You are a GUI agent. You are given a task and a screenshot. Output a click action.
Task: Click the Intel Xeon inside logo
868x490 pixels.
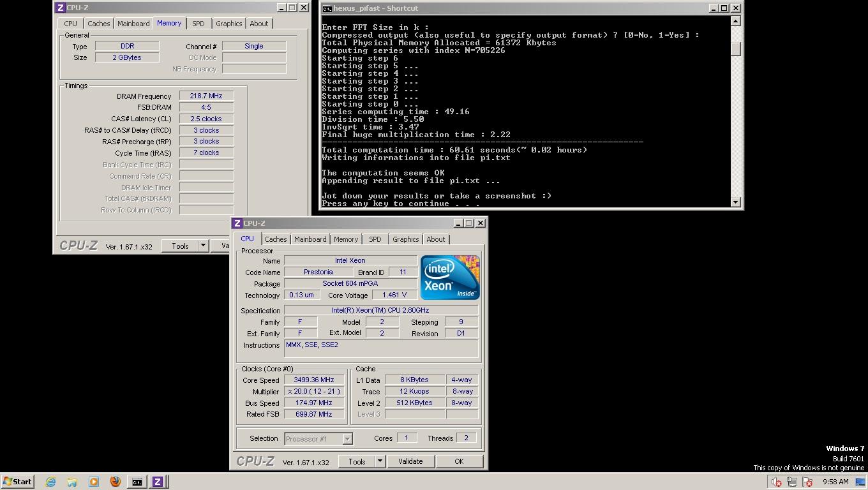450,277
